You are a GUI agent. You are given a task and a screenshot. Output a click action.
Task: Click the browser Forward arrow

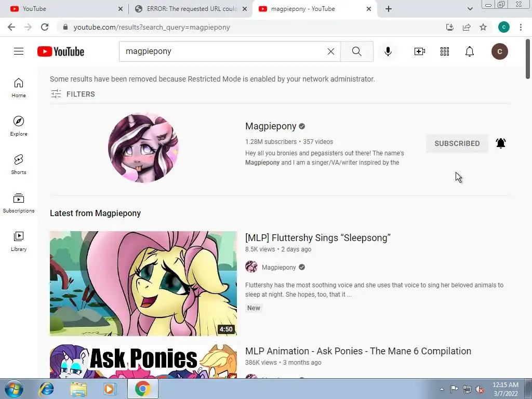28,27
